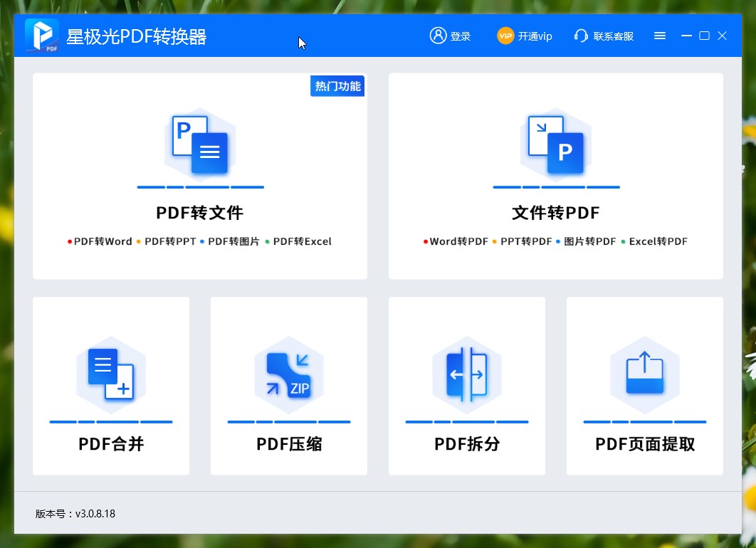The height and width of the screenshot is (548, 756).
Task: Click the user avatar login icon
Action: 437,36
